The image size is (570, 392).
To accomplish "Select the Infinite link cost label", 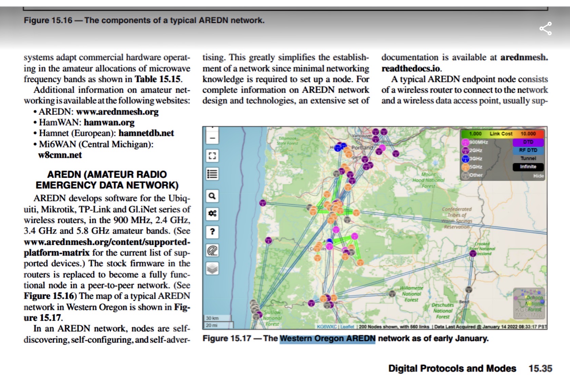I will click(x=528, y=167).
